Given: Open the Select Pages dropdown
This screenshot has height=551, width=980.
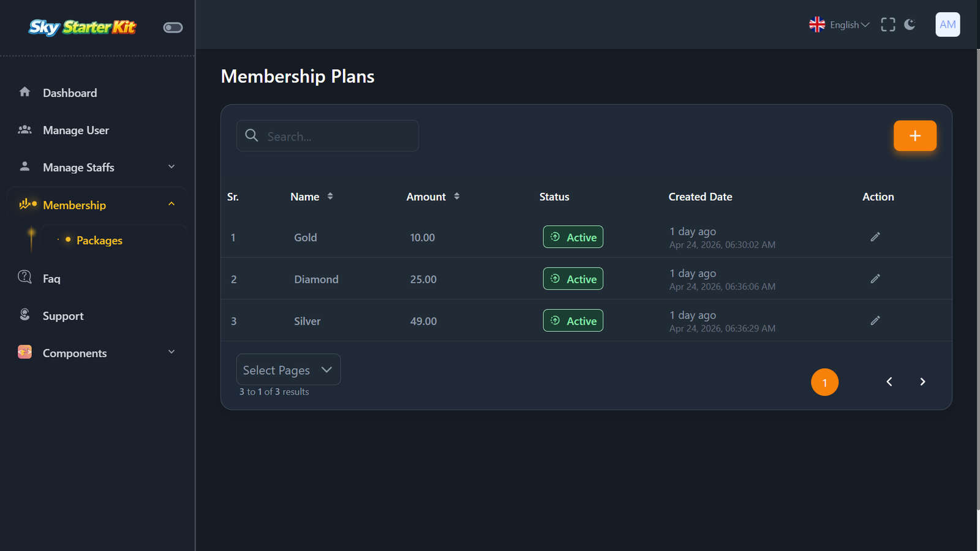Looking at the screenshot, I should [288, 370].
